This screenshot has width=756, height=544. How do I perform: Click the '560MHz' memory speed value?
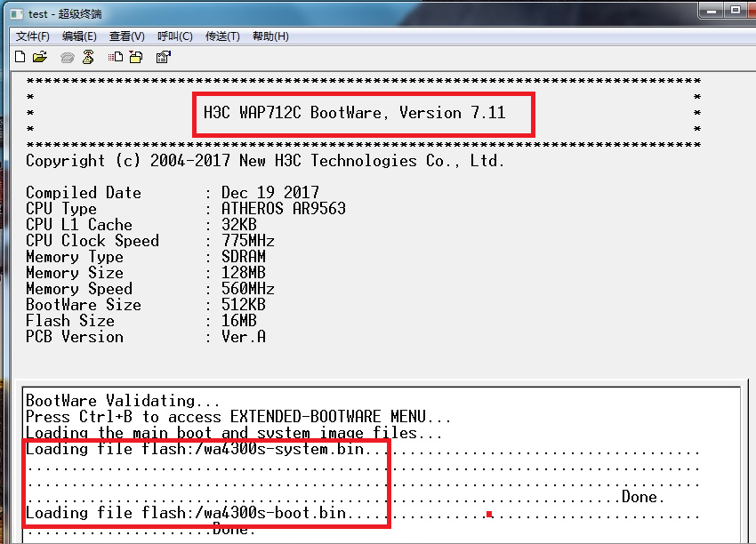pos(248,288)
